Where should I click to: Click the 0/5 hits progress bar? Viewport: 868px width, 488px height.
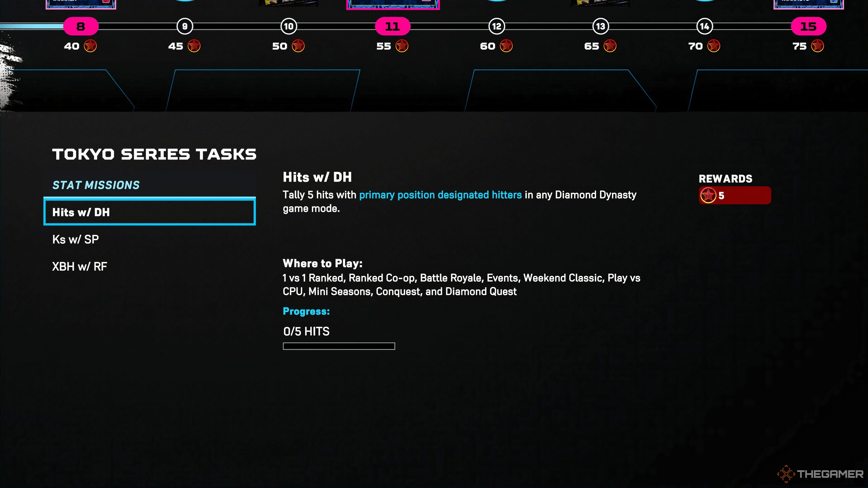(x=339, y=346)
